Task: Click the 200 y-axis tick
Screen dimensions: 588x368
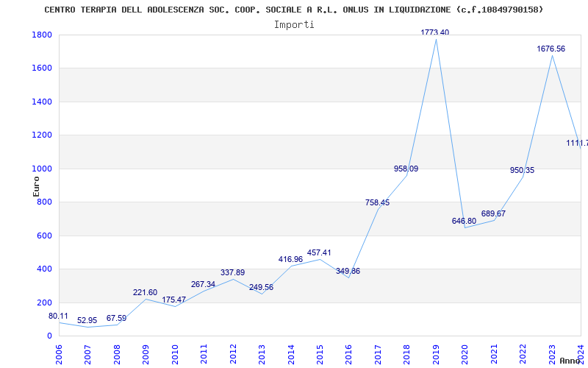Action: tap(44, 302)
